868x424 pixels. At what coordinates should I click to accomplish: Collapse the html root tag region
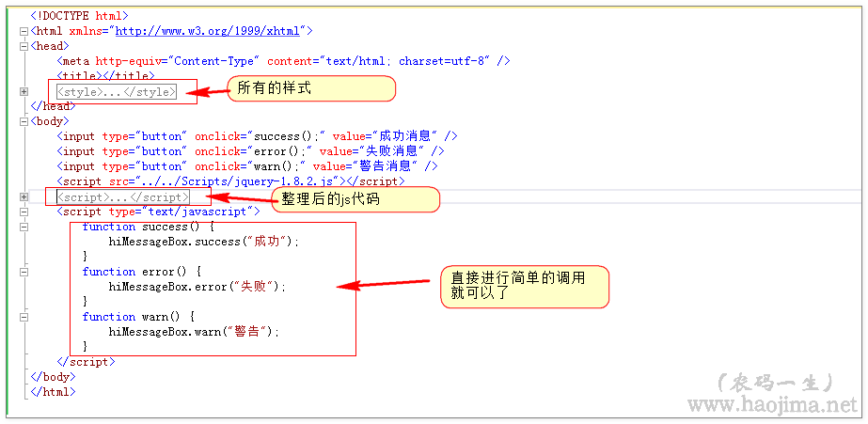tap(24, 31)
